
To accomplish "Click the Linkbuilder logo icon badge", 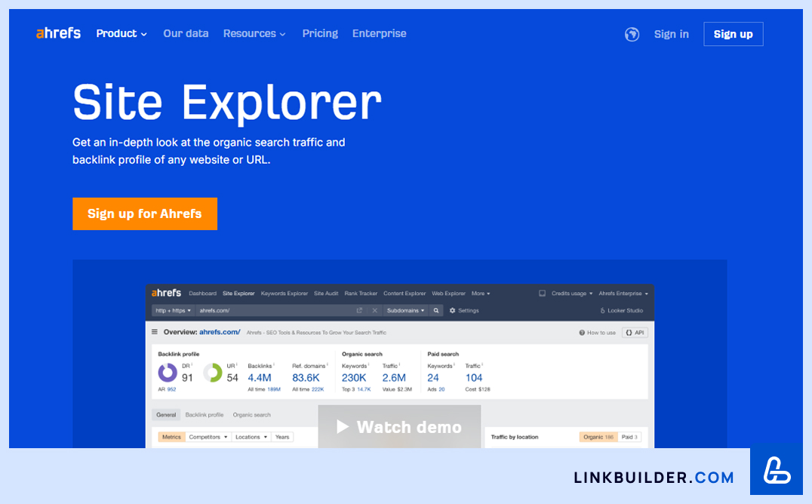I will pyautogui.click(x=777, y=471).
